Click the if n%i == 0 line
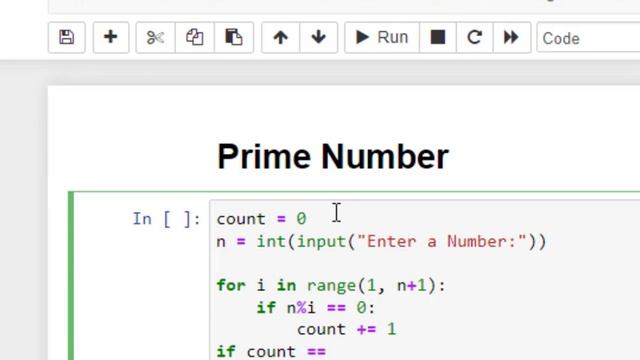This screenshot has height=360, width=640. 316,307
